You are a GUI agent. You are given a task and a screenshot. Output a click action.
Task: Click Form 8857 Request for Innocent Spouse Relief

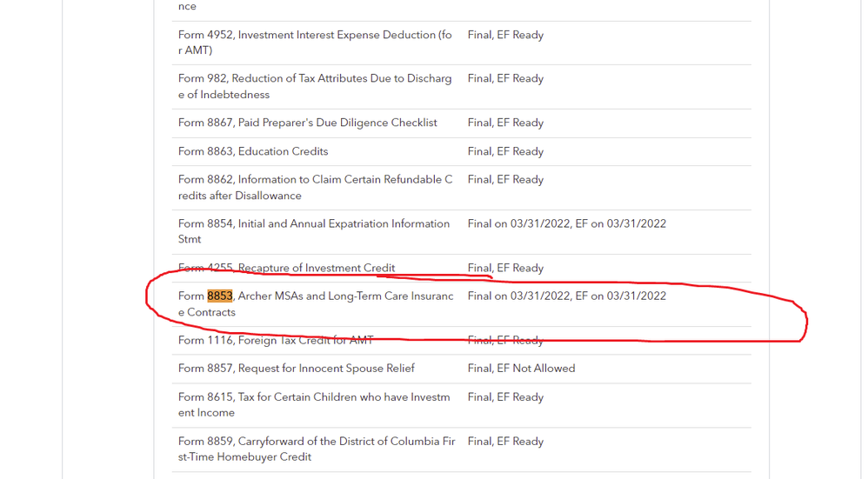[x=296, y=368]
